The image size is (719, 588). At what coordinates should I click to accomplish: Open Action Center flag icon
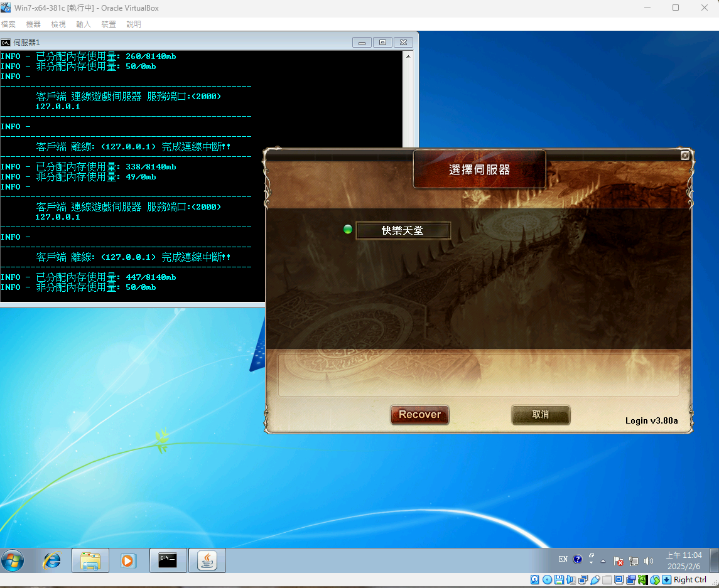[619, 561]
